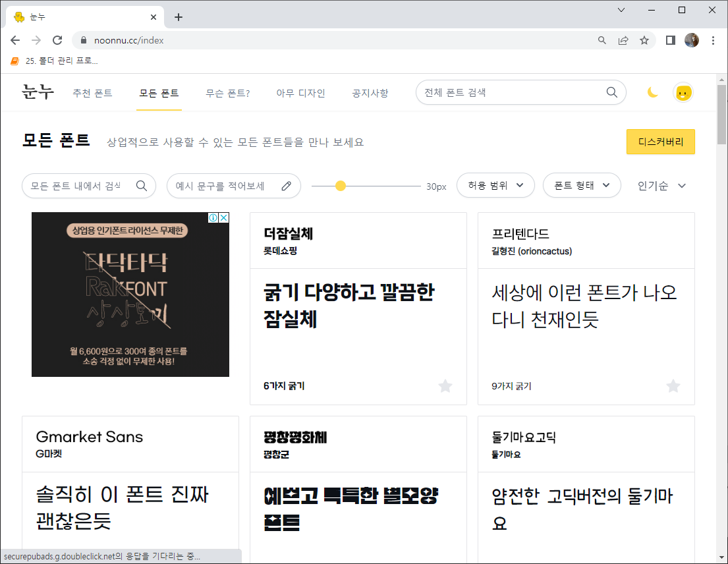This screenshot has width=728, height=564.
Task: Go back with the browser back arrow
Action: tap(15, 40)
